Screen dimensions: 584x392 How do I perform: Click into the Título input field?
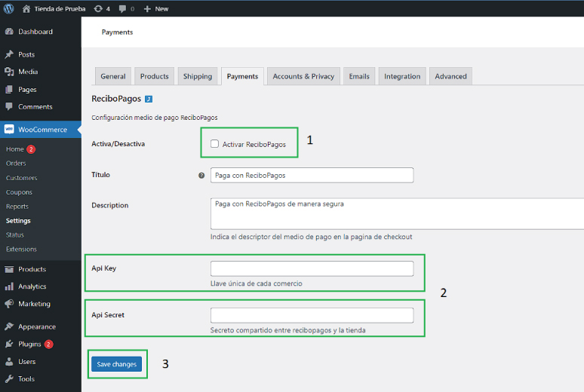coord(312,176)
